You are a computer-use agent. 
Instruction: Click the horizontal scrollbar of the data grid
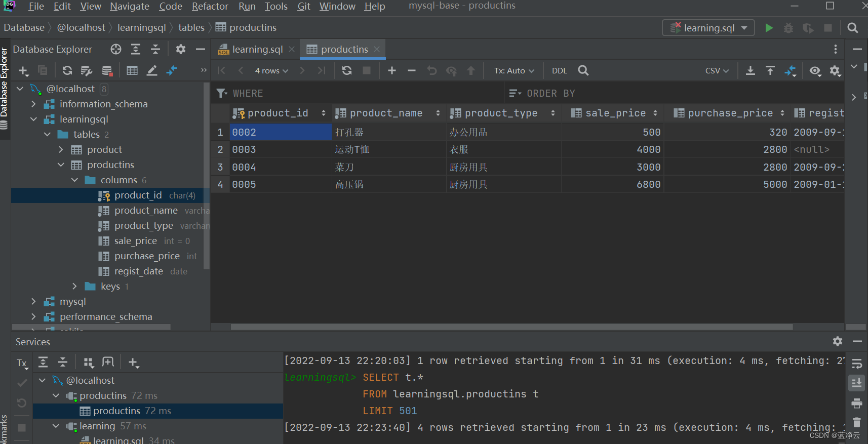pyautogui.click(x=511, y=327)
